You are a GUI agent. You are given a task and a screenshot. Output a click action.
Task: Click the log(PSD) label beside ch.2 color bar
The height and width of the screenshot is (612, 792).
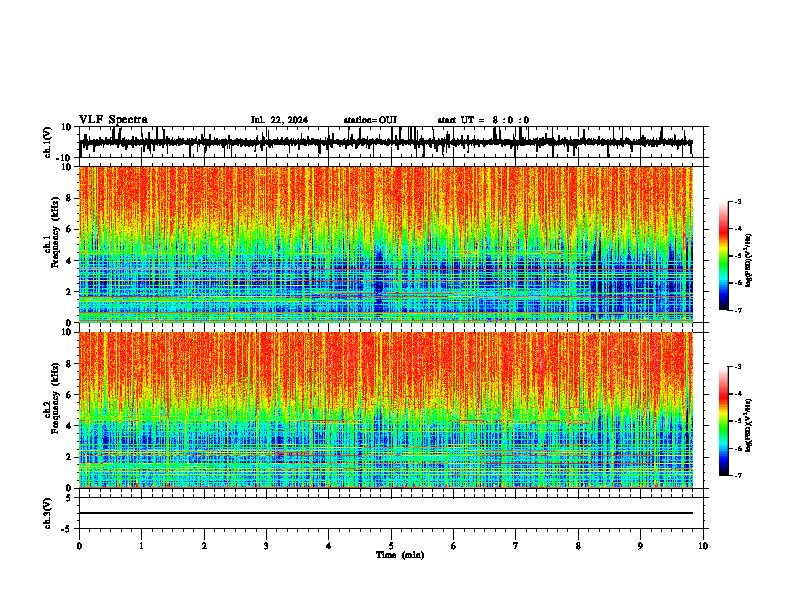[749, 425]
